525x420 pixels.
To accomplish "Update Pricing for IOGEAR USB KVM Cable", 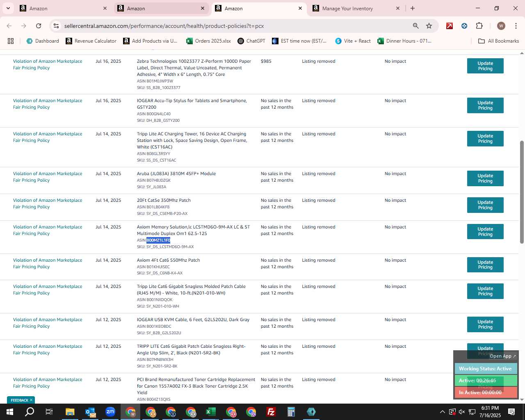I will [485, 324].
